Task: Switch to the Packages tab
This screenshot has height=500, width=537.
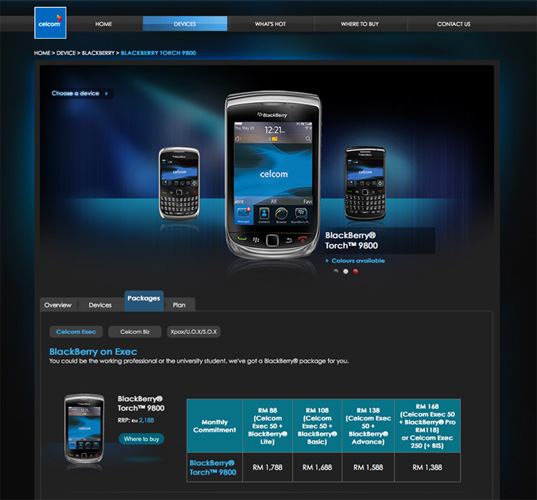Action: (144, 301)
